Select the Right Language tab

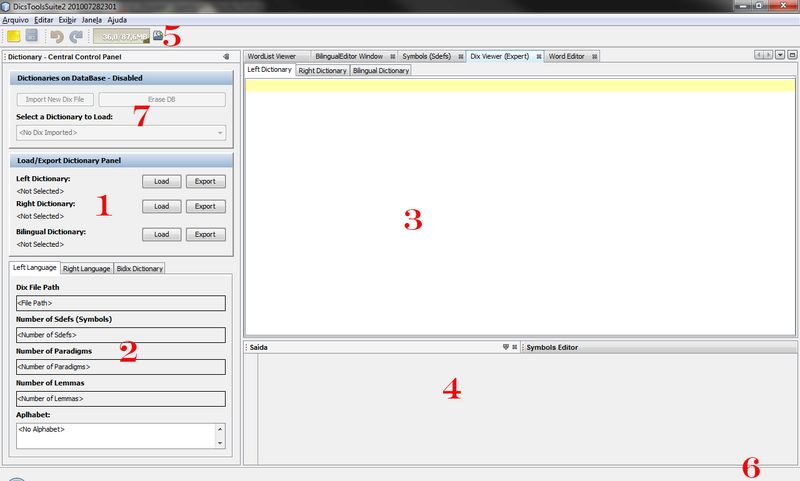[86, 268]
